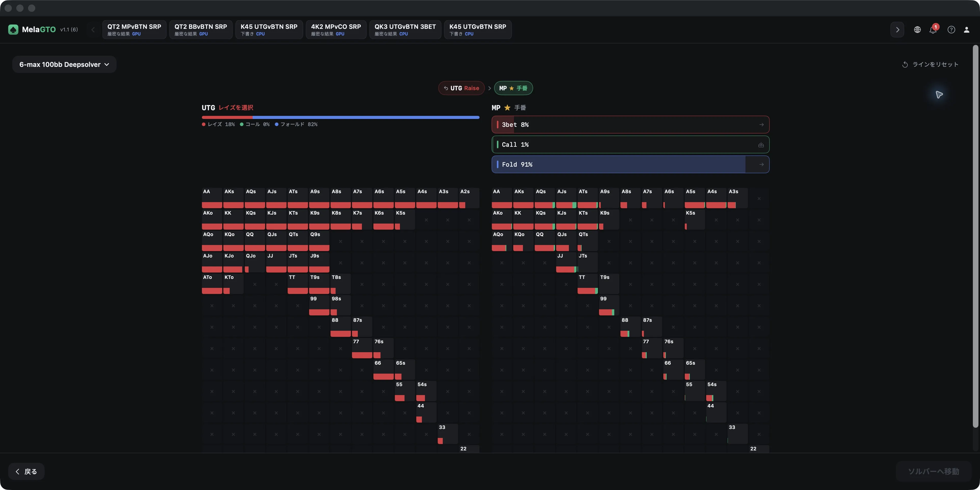This screenshot has width=980, height=490.
Task: Select JJ cell in MP range grid
Action: (x=566, y=263)
